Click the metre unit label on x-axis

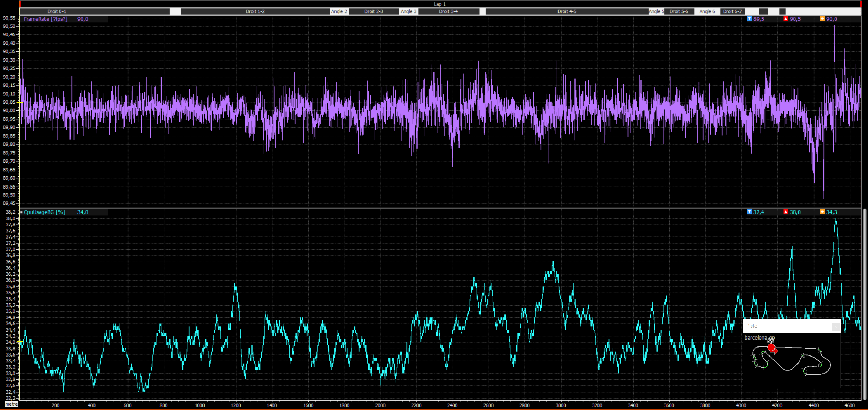click(x=11, y=404)
